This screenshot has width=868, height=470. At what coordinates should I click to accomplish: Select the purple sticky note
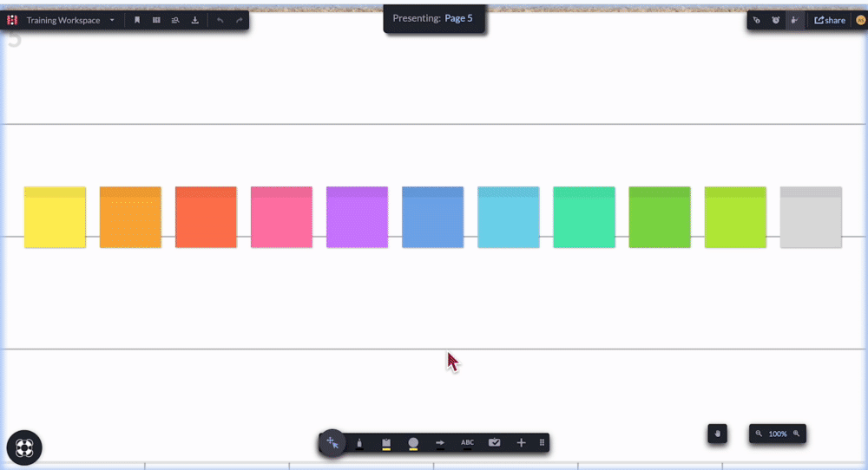pyautogui.click(x=357, y=218)
